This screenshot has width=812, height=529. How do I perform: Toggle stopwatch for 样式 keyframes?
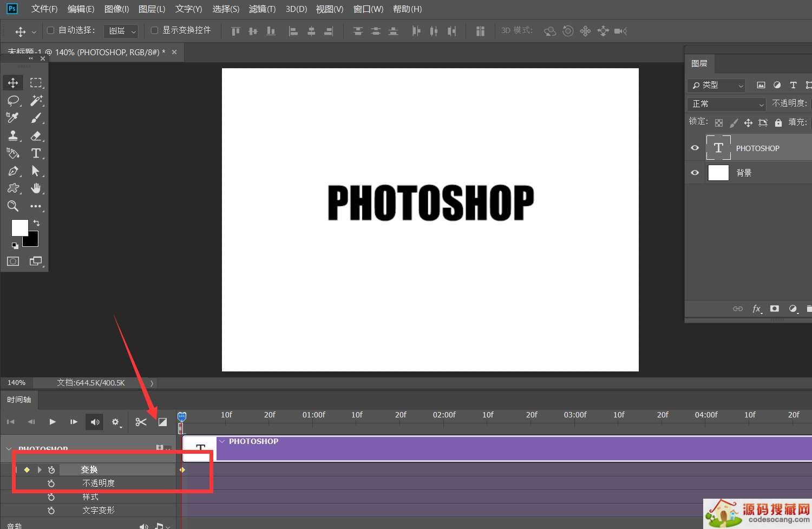51,497
